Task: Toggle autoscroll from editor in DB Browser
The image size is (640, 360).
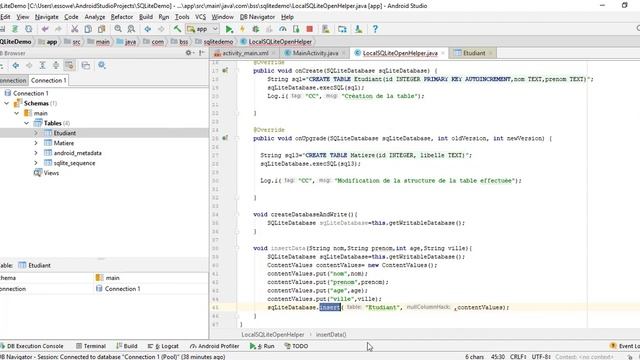Action: pyautogui.click(x=69, y=65)
